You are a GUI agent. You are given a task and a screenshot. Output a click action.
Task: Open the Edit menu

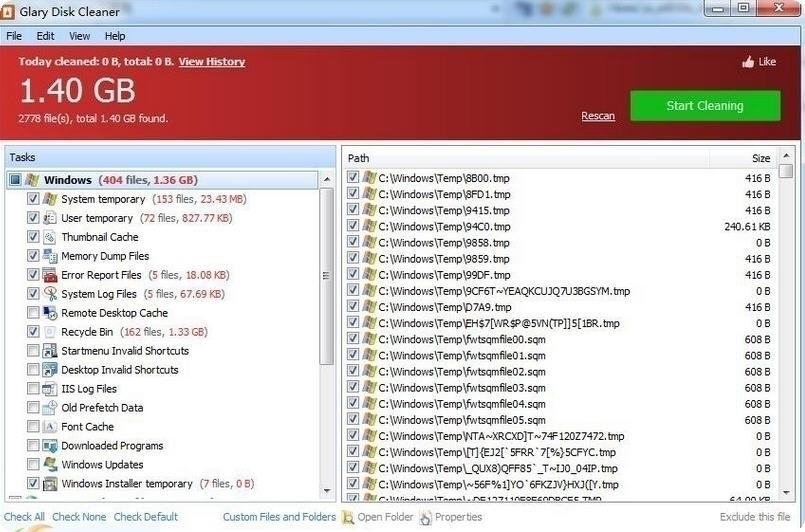pyautogui.click(x=45, y=36)
